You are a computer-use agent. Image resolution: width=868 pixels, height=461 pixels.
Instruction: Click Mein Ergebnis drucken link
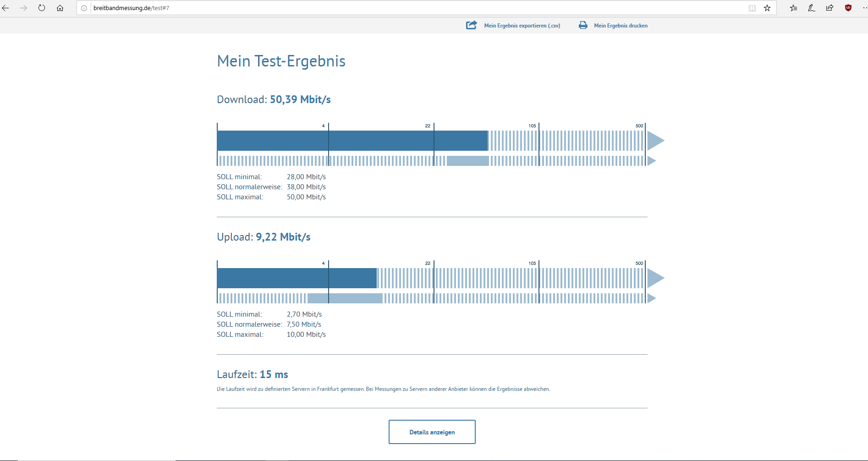pyautogui.click(x=621, y=26)
